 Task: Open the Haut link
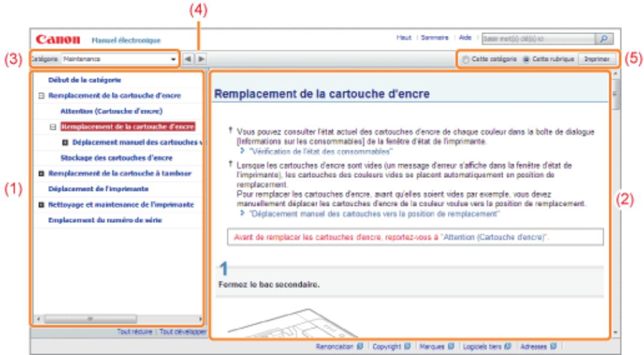click(x=404, y=37)
